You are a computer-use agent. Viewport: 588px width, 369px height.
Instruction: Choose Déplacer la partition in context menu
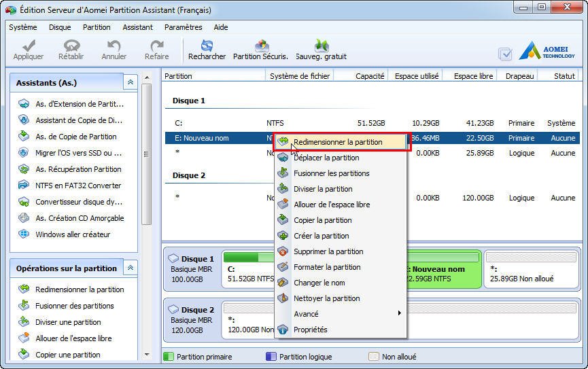point(341,158)
